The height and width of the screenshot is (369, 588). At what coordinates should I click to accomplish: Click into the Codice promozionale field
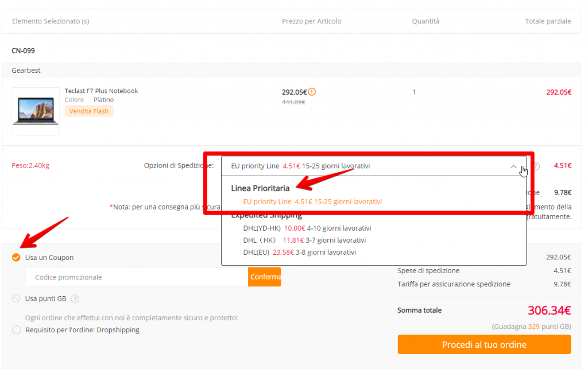tap(137, 277)
